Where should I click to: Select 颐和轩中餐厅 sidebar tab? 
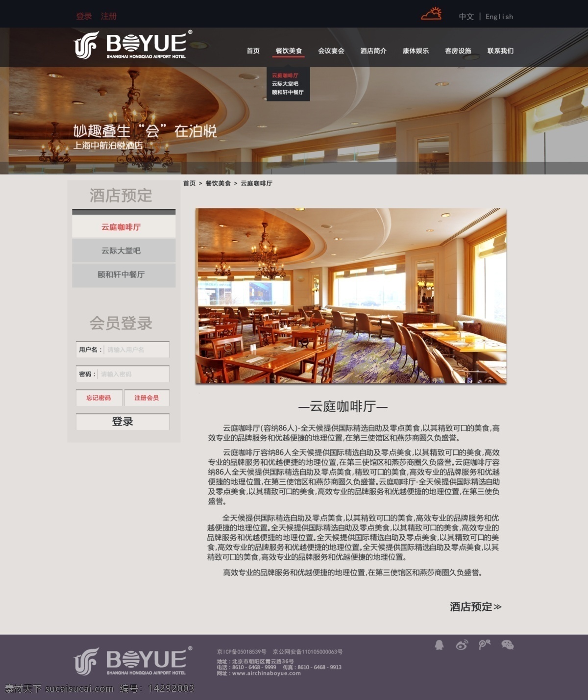[x=124, y=275]
